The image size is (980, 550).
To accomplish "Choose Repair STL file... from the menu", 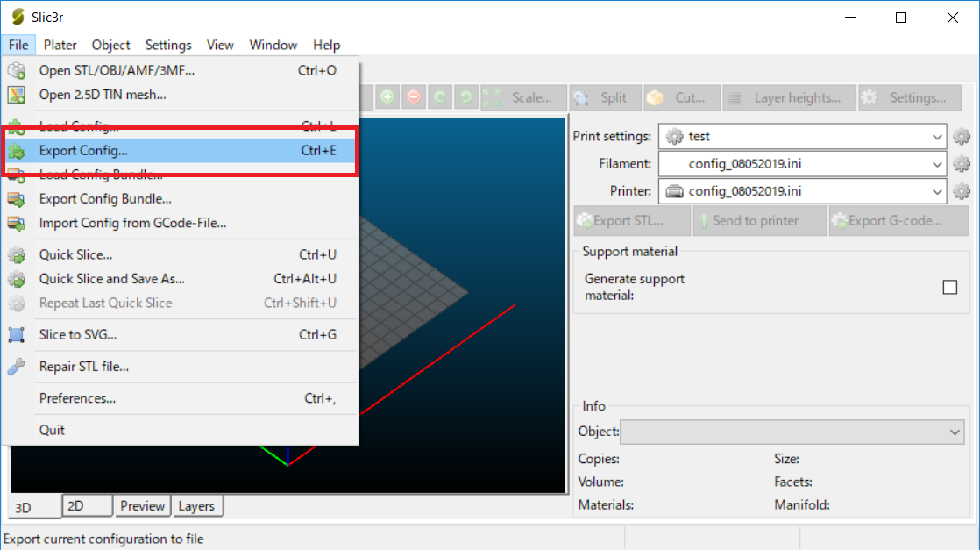I will (180, 367).
